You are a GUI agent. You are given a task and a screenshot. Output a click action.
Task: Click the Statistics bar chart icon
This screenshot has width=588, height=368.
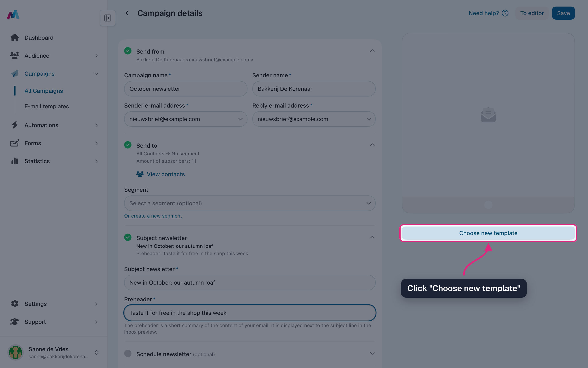14,161
